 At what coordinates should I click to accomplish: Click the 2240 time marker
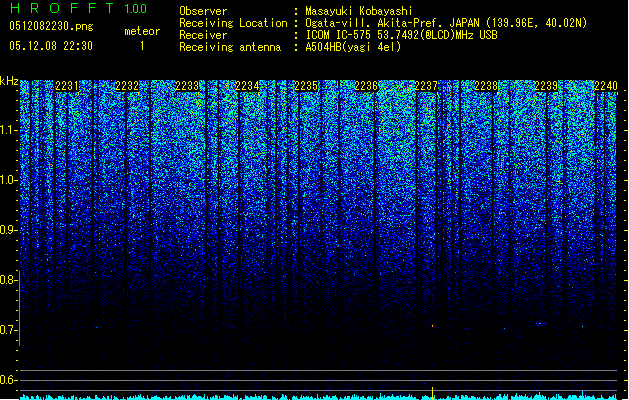[x=606, y=86]
